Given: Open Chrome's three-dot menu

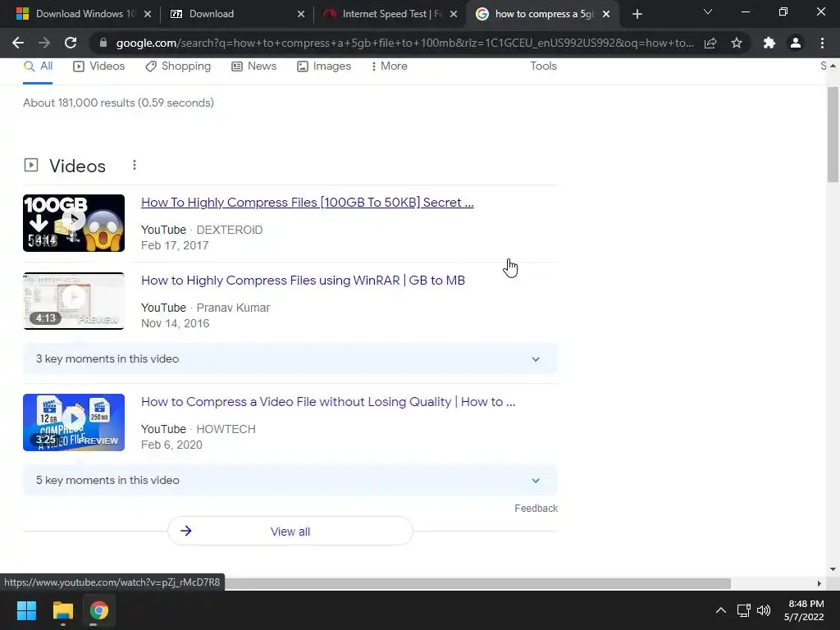Looking at the screenshot, I should pyautogui.click(x=822, y=43).
